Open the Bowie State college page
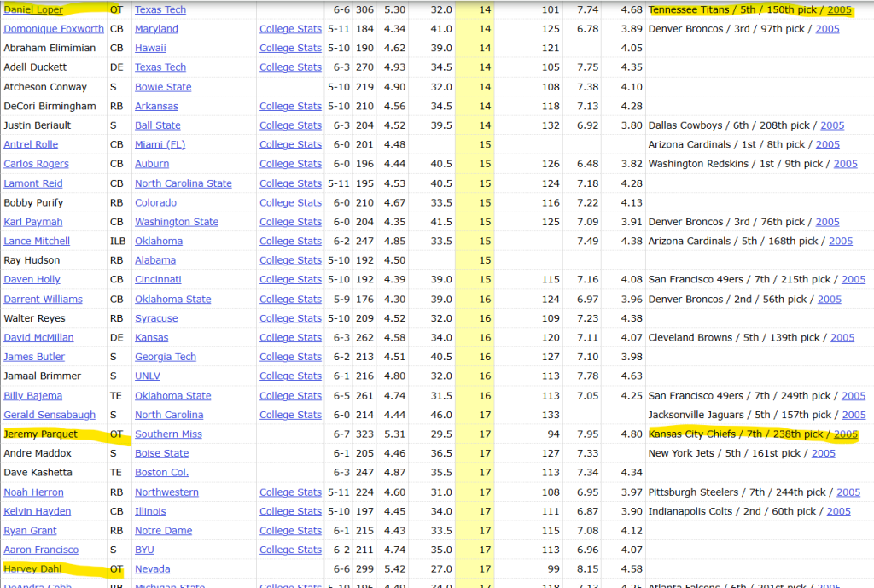The height and width of the screenshot is (588, 874). 163,87
